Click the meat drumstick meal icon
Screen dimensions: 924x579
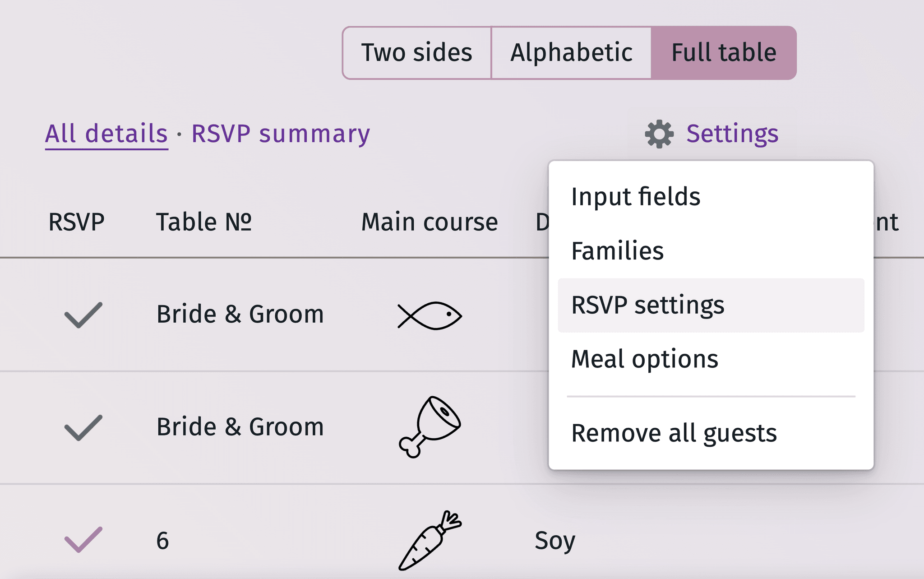pyautogui.click(x=429, y=426)
